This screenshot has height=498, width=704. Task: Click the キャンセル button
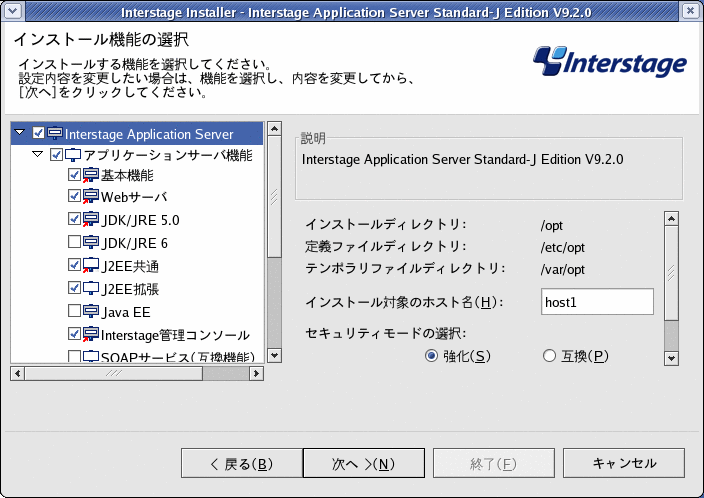624,463
